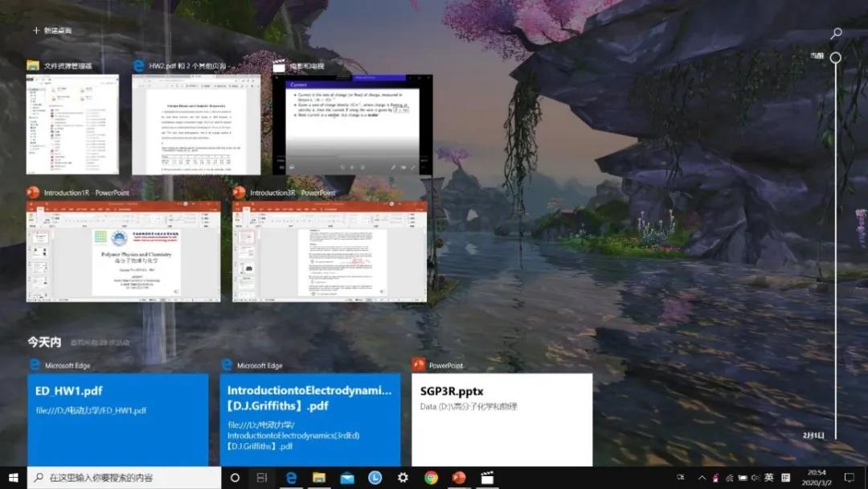Image resolution: width=868 pixels, height=489 pixels.
Task: Click the pink tray application icon
Action: click(x=716, y=478)
